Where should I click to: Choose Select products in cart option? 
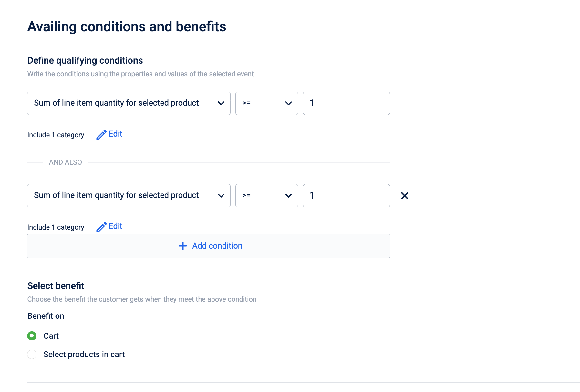point(32,354)
